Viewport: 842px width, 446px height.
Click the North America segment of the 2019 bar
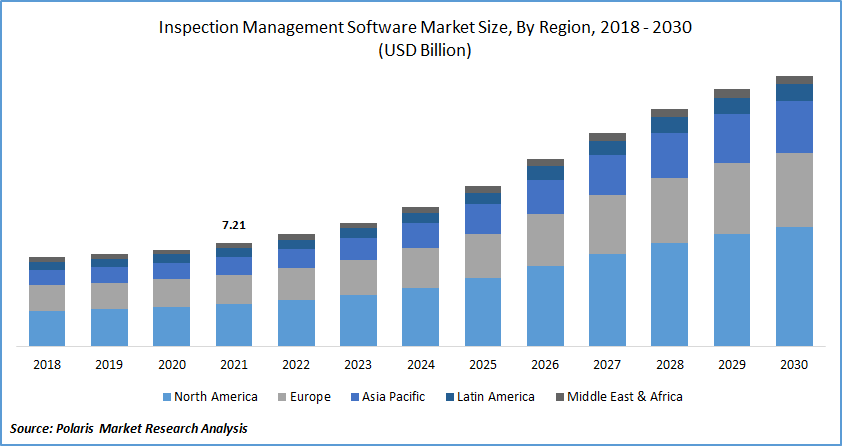pyautogui.click(x=109, y=327)
